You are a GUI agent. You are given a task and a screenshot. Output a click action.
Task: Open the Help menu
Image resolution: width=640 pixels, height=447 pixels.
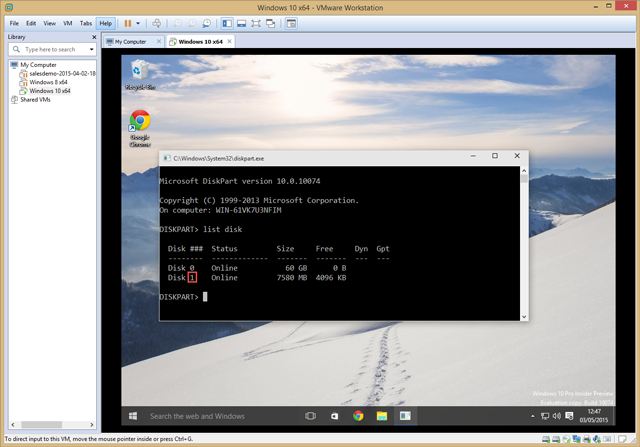pos(105,23)
